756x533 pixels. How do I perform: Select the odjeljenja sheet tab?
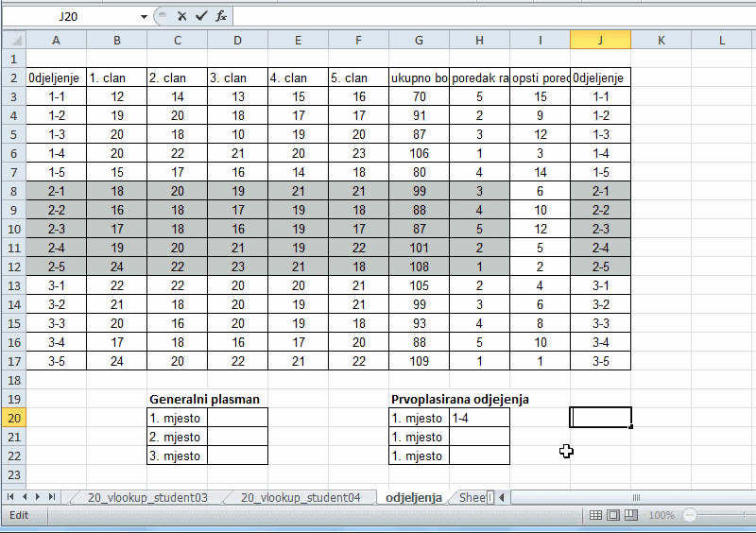[413, 496]
